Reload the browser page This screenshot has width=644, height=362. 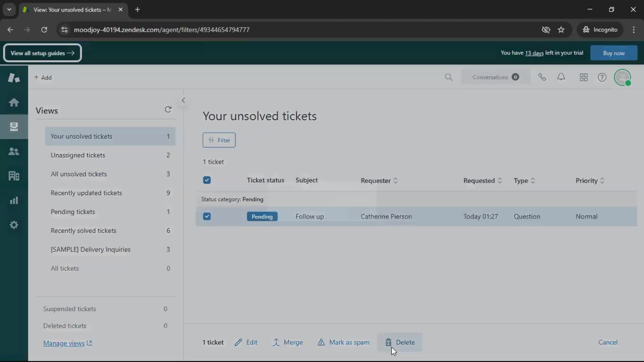(44, 29)
